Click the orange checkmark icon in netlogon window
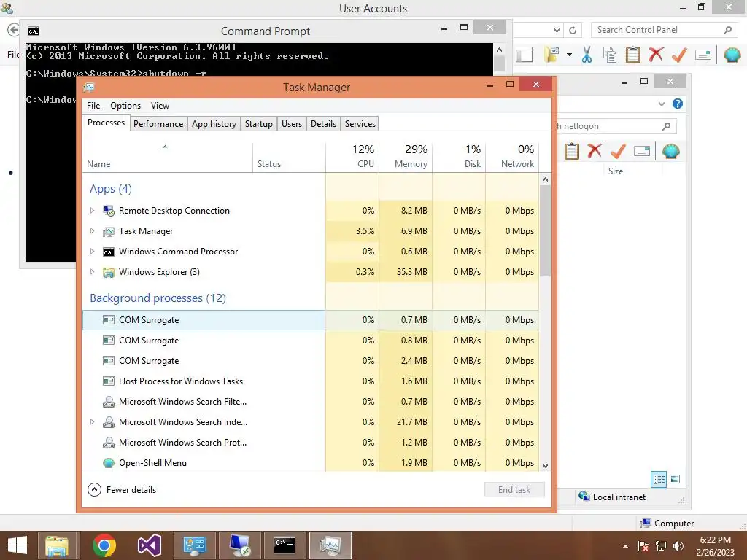The width and height of the screenshot is (747, 560). pos(618,152)
